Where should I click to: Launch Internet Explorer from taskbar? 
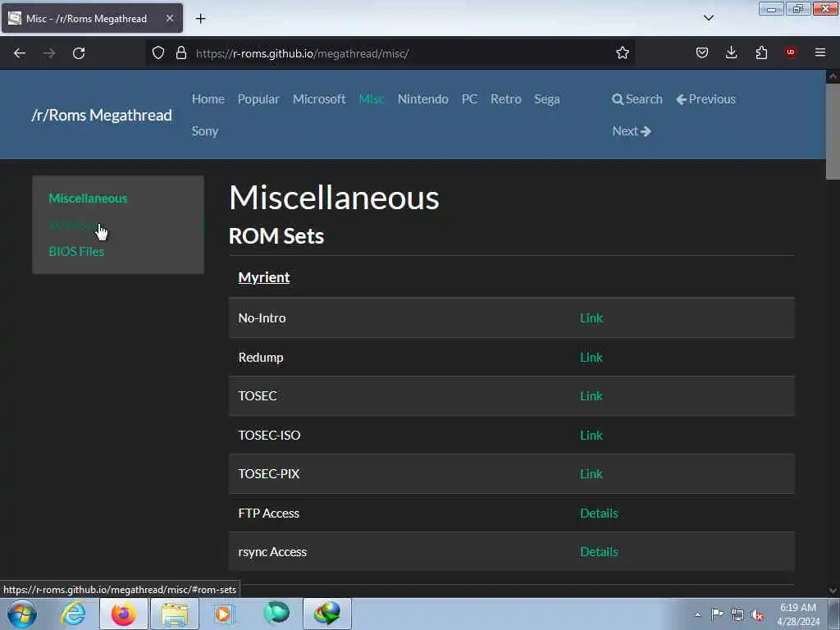[73, 614]
